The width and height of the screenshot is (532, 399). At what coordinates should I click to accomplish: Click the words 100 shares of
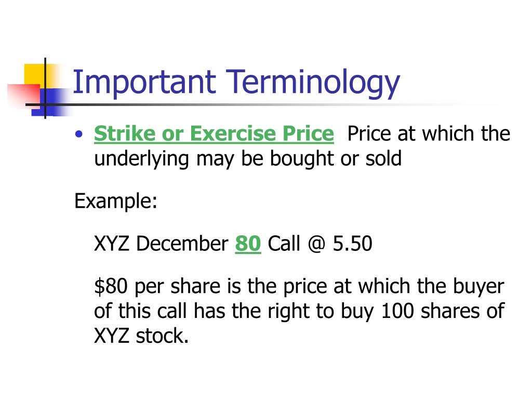coord(443,311)
